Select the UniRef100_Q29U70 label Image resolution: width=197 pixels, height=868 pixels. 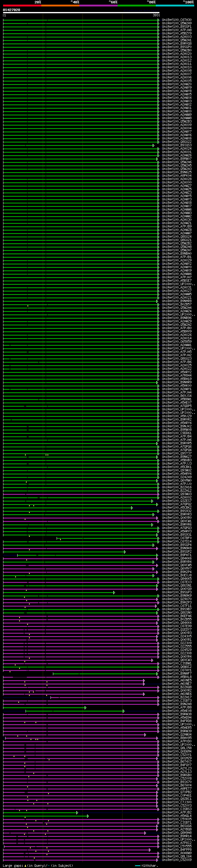click(177, 599)
